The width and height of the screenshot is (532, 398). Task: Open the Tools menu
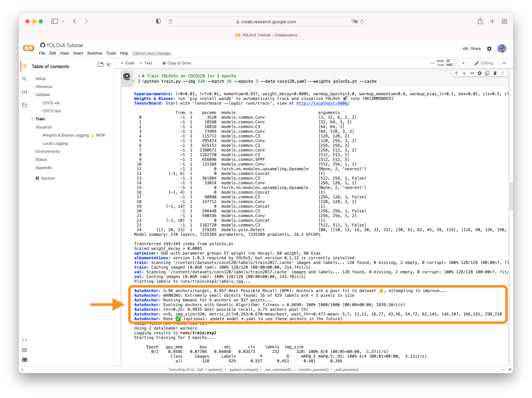click(111, 53)
